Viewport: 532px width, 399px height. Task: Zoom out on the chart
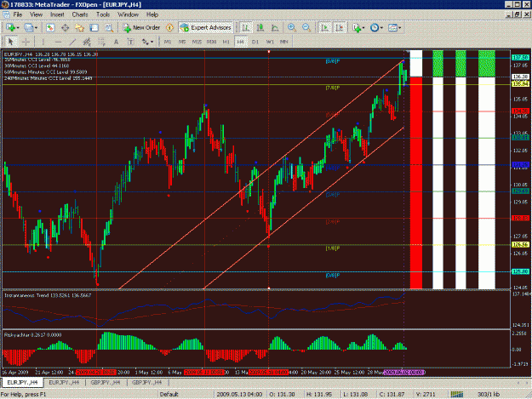coord(306,28)
